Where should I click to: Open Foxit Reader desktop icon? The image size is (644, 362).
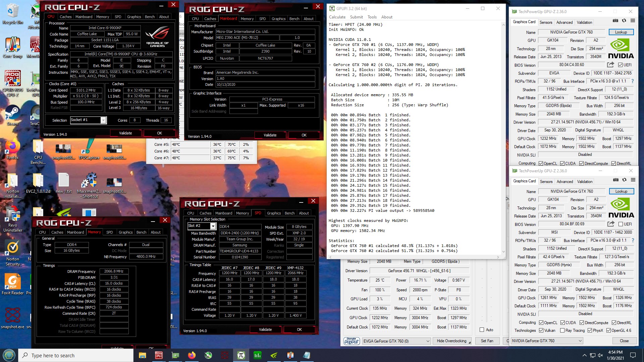coord(13,284)
